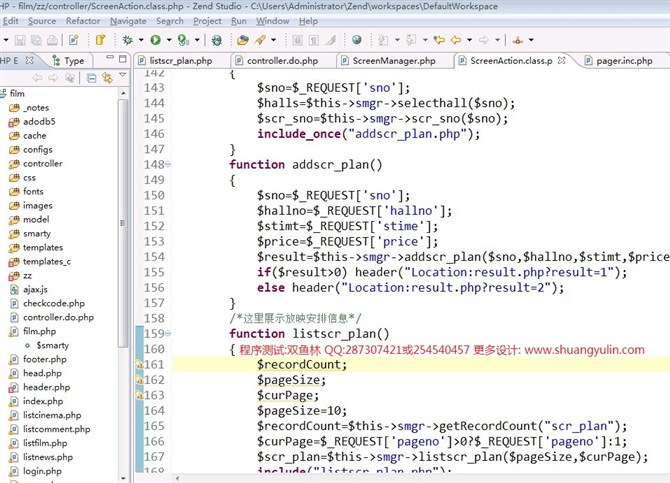Click the Forward navigation arrow in toolbar
The height and width of the screenshot is (483, 670).
click(484, 40)
